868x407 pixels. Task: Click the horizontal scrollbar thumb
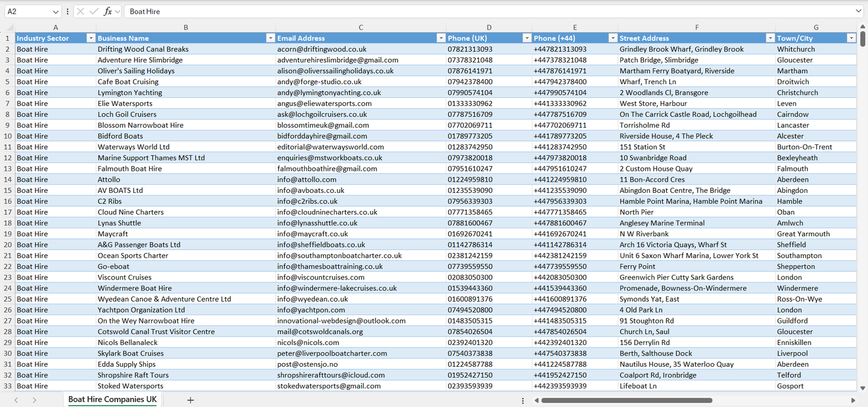coord(627,400)
